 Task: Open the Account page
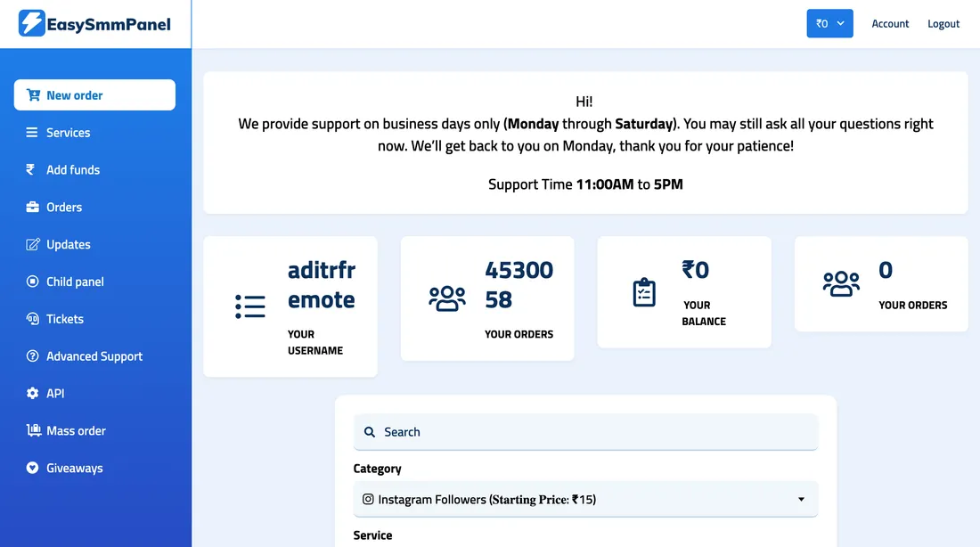[x=890, y=23]
